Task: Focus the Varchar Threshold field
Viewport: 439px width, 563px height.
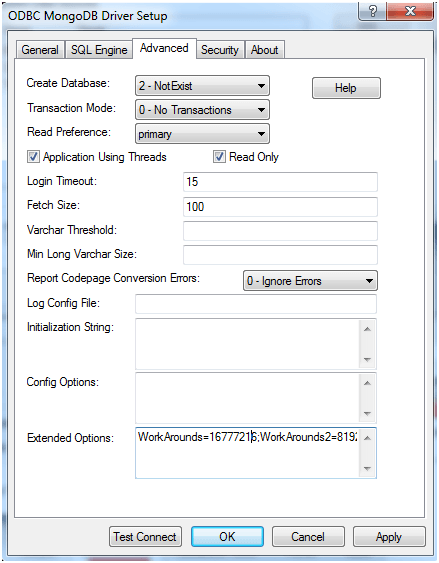Action: [x=280, y=231]
